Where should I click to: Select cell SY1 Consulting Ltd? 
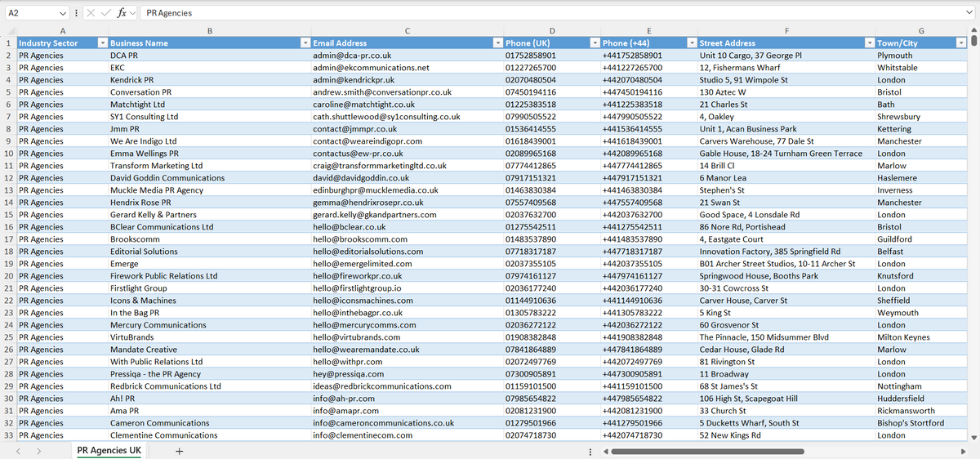(210, 117)
